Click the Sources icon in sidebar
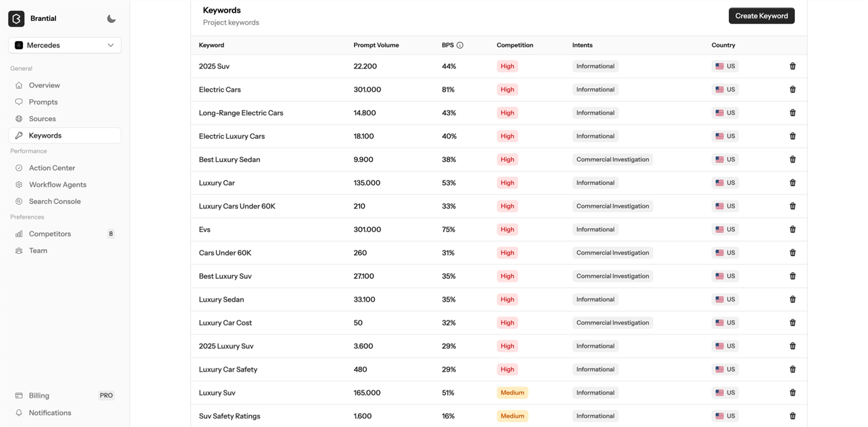This screenshot has width=868, height=427. [20, 118]
